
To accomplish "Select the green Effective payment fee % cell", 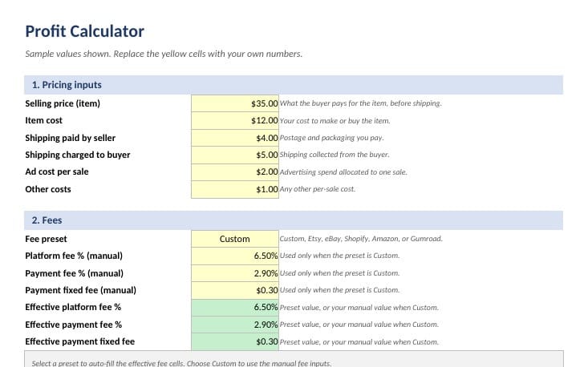I will (x=235, y=325).
